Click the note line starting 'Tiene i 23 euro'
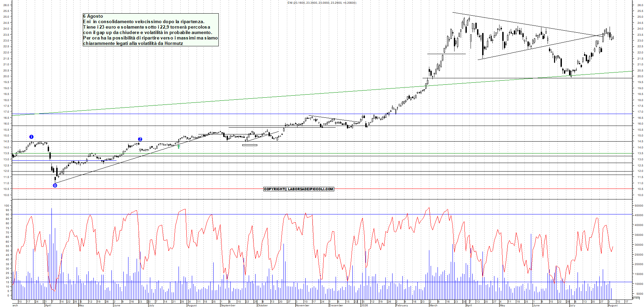Viewport: 644px width, 307px height. [147, 27]
